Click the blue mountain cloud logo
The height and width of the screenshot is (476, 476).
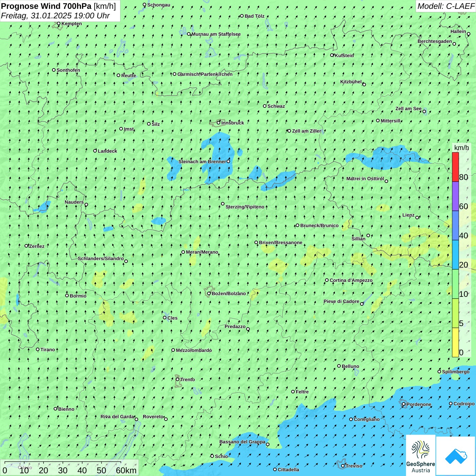tap(456, 456)
